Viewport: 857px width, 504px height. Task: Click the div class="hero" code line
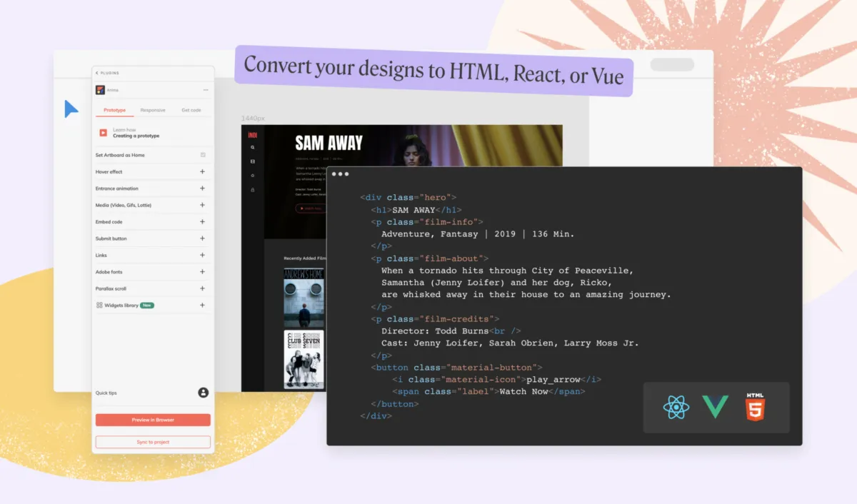[x=408, y=197]
